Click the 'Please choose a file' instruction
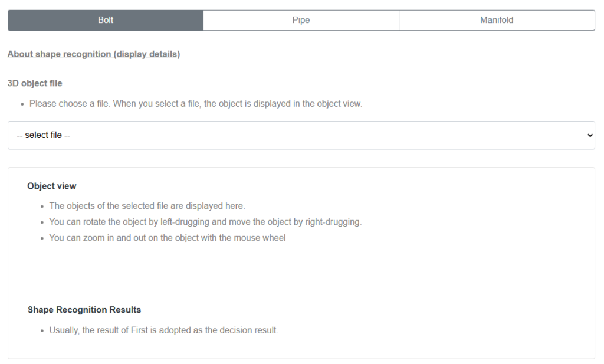604x364 pixels. point(196,104)
